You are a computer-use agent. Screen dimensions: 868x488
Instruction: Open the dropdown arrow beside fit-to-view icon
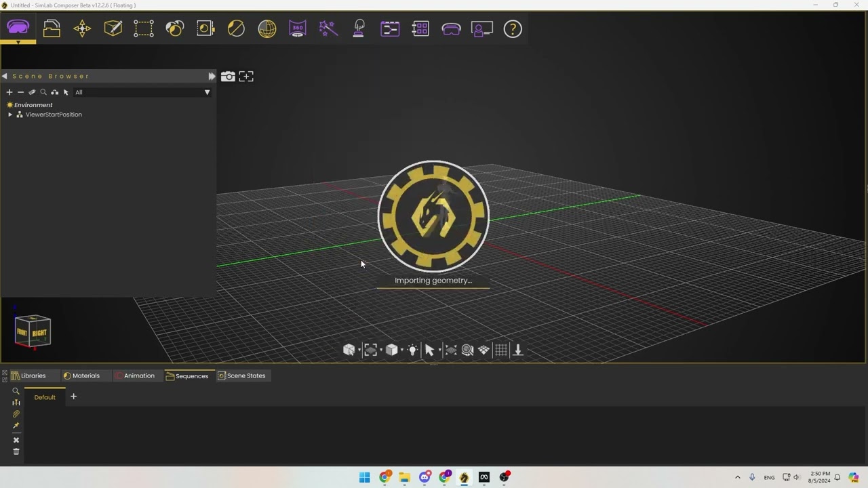point(380,350)
